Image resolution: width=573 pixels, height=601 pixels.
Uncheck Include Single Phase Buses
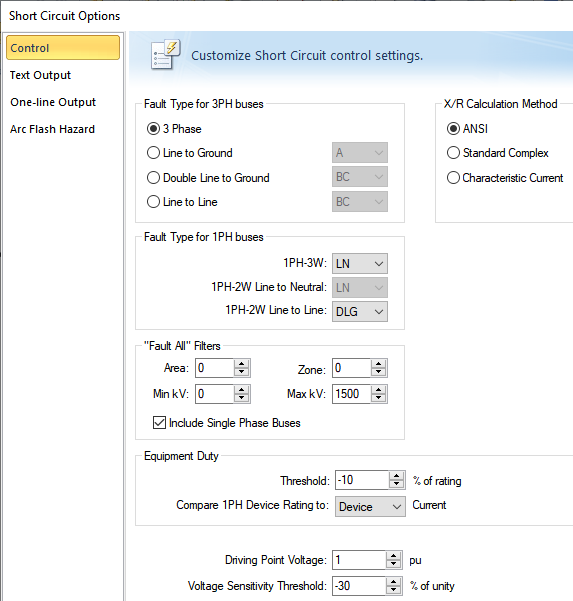(x=159, y=423)
